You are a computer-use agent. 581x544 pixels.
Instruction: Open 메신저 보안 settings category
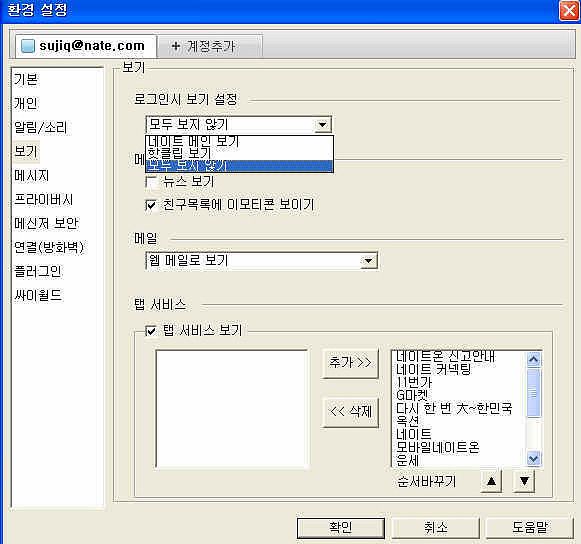46,223
